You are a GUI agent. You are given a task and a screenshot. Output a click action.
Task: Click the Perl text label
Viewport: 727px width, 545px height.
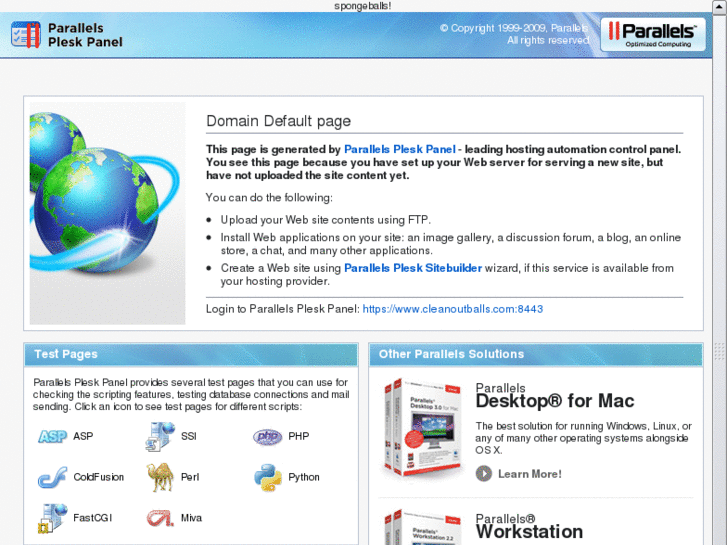coord(190,477)
